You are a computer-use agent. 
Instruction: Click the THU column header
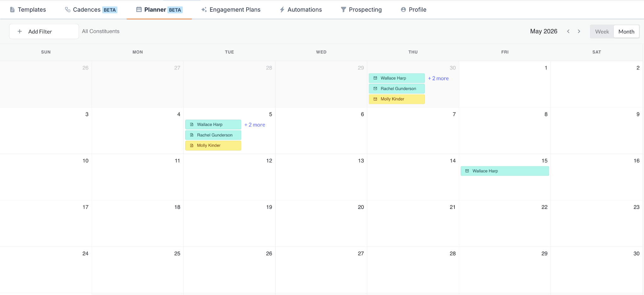(413, 52)
